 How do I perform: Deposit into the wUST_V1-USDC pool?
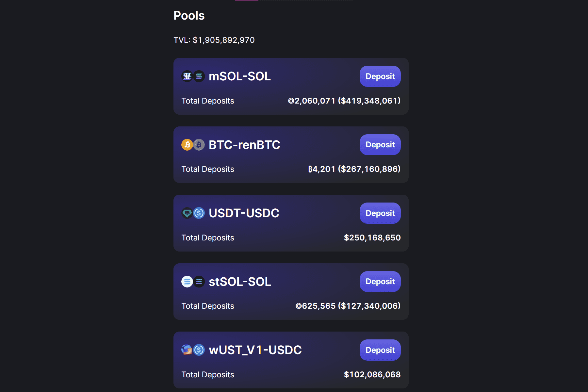click(x=380, y=350)
